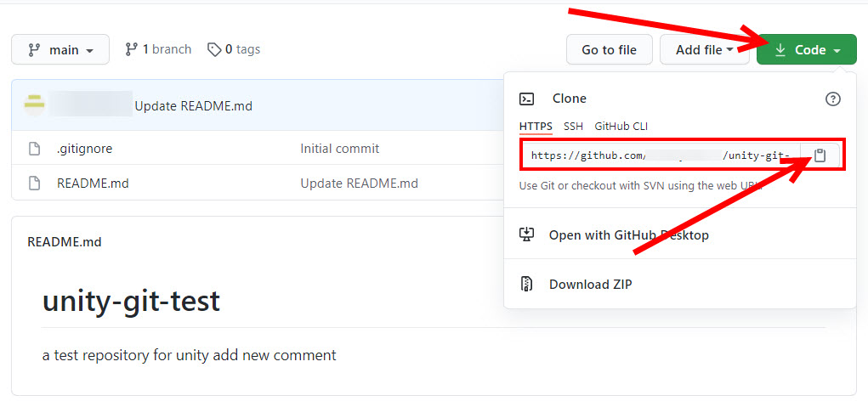Click the terminal icon beside Clone
The height and width of the screenshot is (418, 868).
click(x=526, y=99)
